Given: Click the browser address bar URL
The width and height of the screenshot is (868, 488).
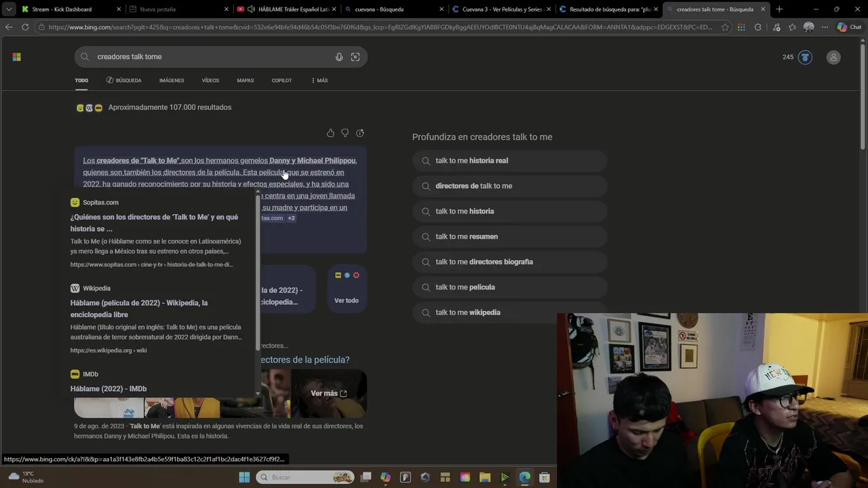Looking at the screenshot, I should [x=380, y=27].
